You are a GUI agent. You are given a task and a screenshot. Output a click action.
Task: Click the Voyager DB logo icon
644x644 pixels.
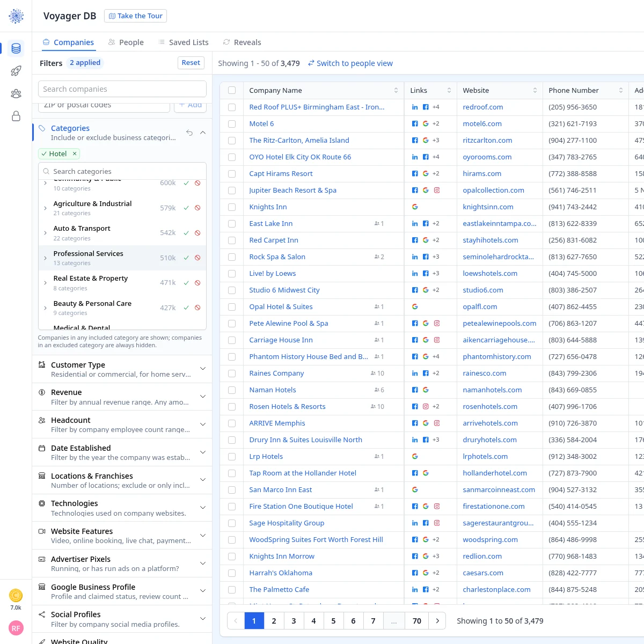point(16,16)
